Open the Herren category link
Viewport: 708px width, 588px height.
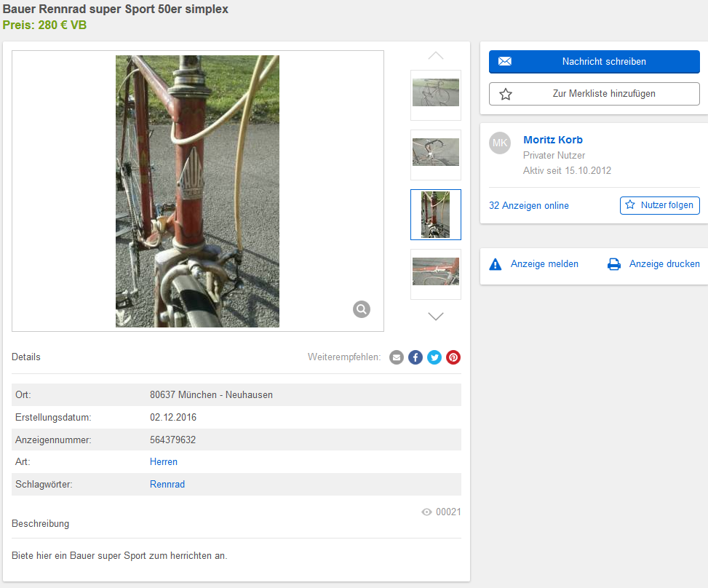coord(164,462)
